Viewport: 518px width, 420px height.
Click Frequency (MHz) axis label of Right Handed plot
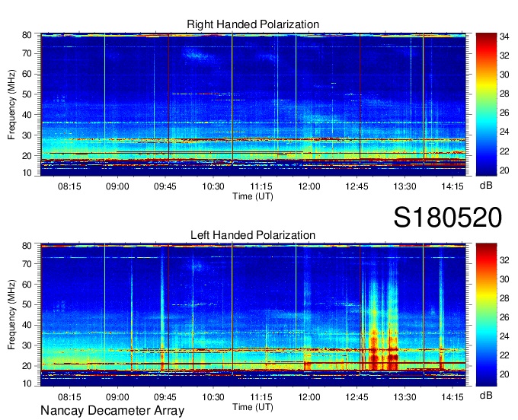[x=11, y=104]
